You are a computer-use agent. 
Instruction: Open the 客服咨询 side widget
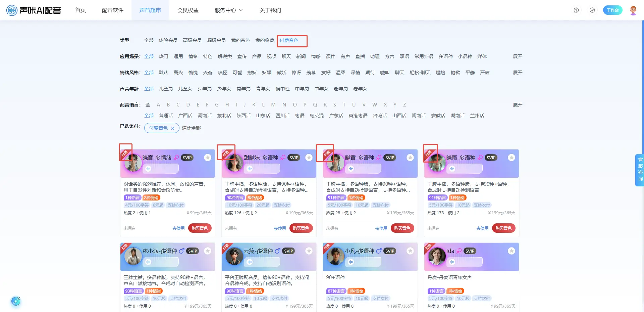(640, 170)
